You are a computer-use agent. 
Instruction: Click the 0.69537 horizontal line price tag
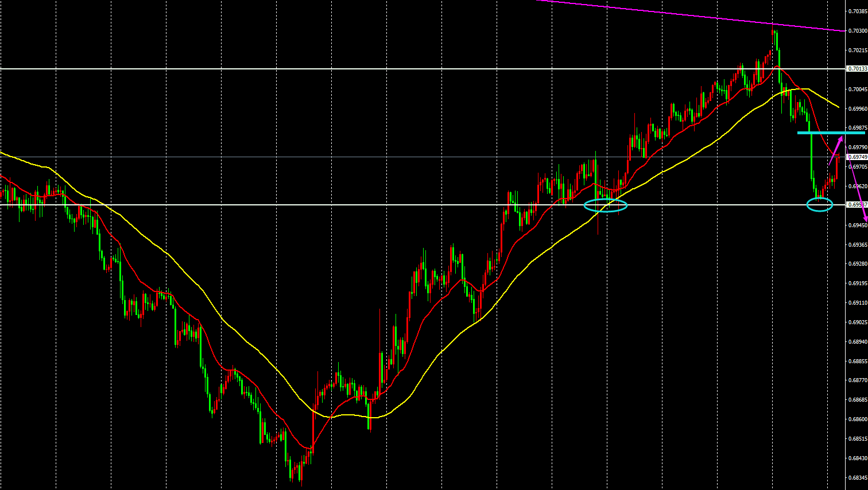pyautogui.click(x=857, y=205)
